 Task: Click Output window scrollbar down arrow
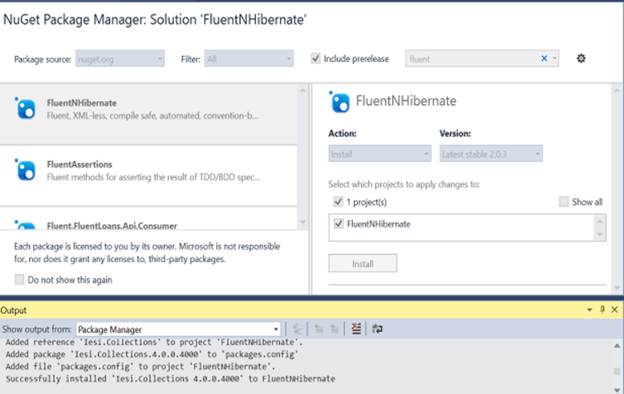click(617, 390)
